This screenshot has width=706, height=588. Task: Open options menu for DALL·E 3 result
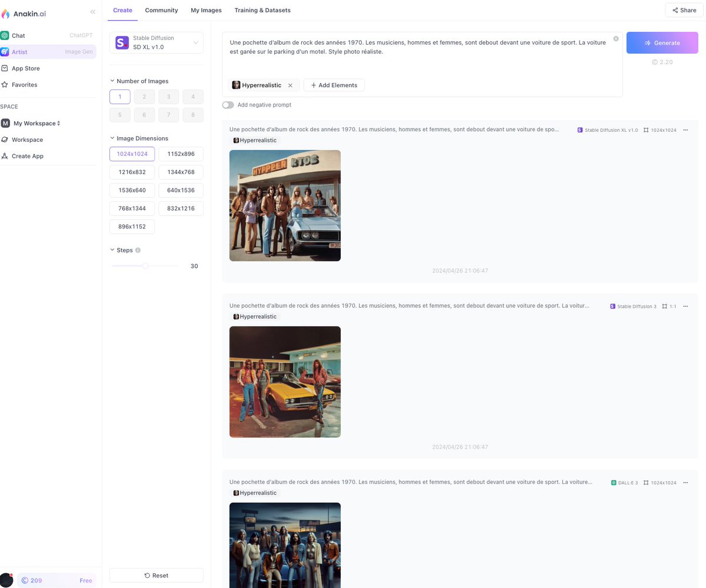[x=685, y=483]
